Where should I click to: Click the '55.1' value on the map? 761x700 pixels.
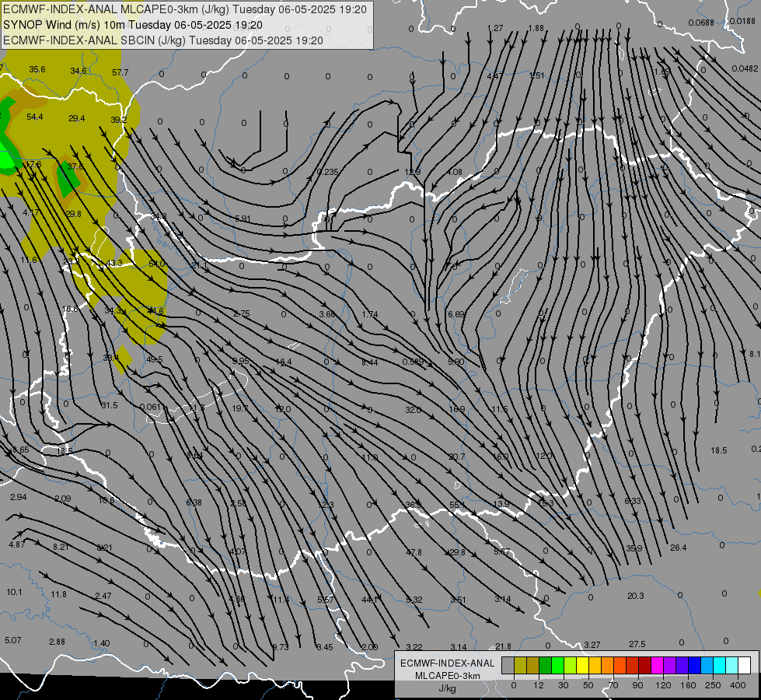tap(457, 506)
